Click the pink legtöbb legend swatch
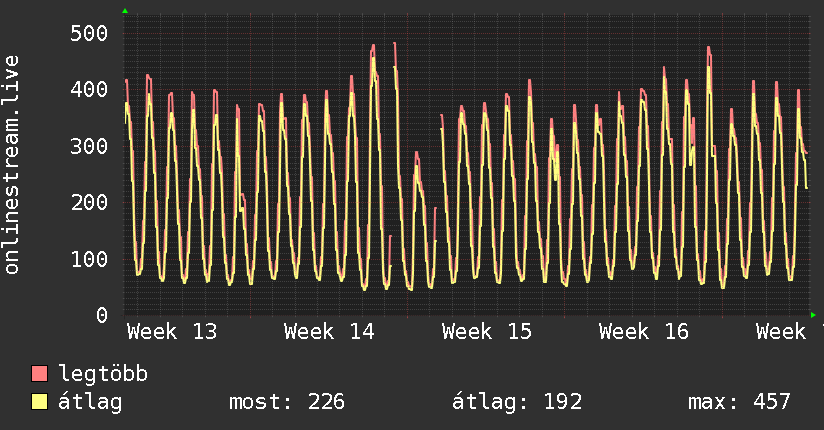 point(39,374)
